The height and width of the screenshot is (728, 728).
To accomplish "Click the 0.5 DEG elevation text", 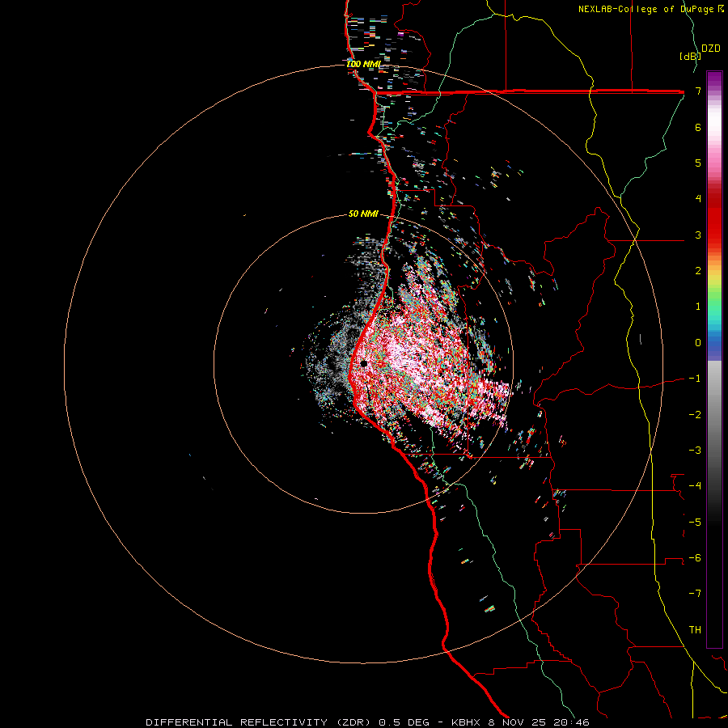I will pos(404,722).
